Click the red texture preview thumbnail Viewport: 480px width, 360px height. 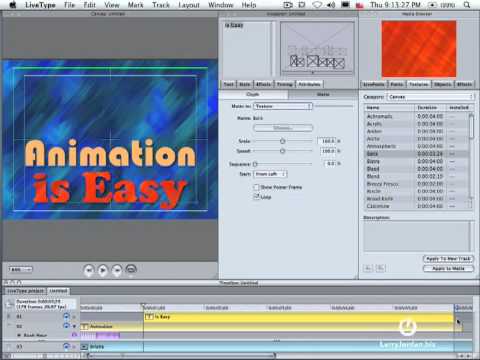click(419, 49)
